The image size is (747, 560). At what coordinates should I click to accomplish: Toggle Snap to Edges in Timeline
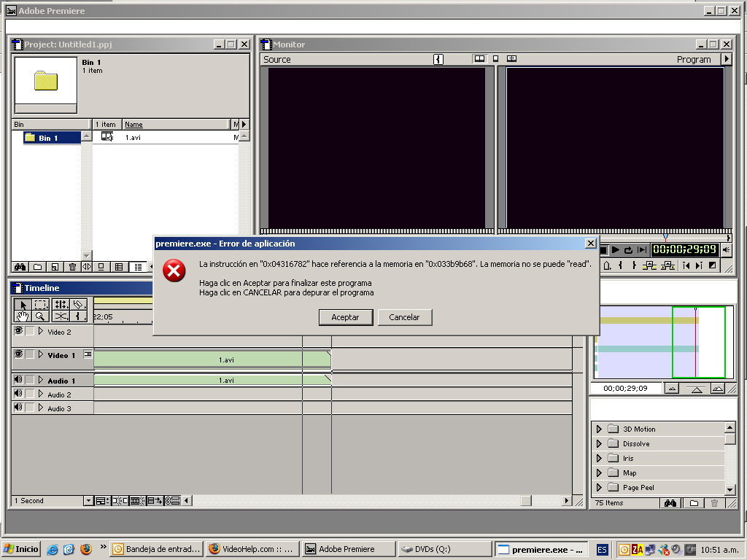click(x=119, y=500)
